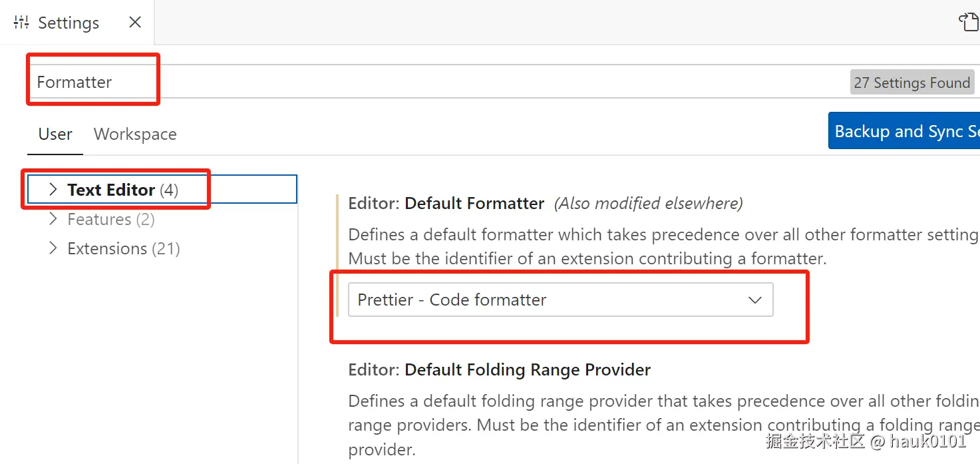Select the Editor: Default Formatter setting title

click(x=446, y=203)
